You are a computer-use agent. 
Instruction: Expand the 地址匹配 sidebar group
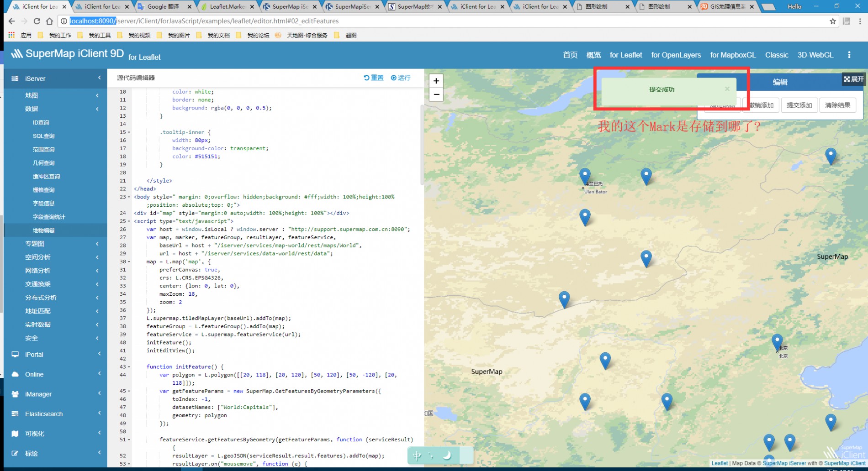pyautogui.click(x=55, y=311)
